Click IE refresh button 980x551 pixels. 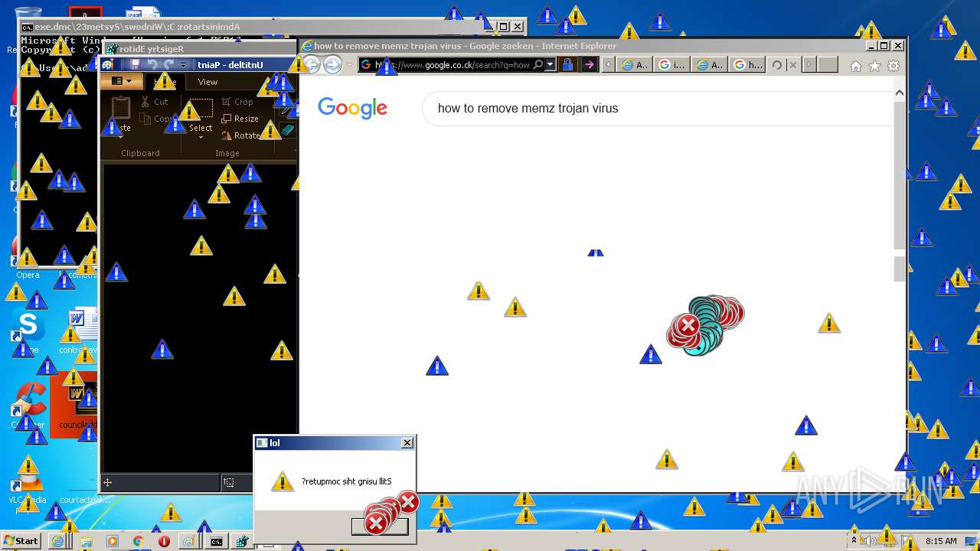pos(776,65)
